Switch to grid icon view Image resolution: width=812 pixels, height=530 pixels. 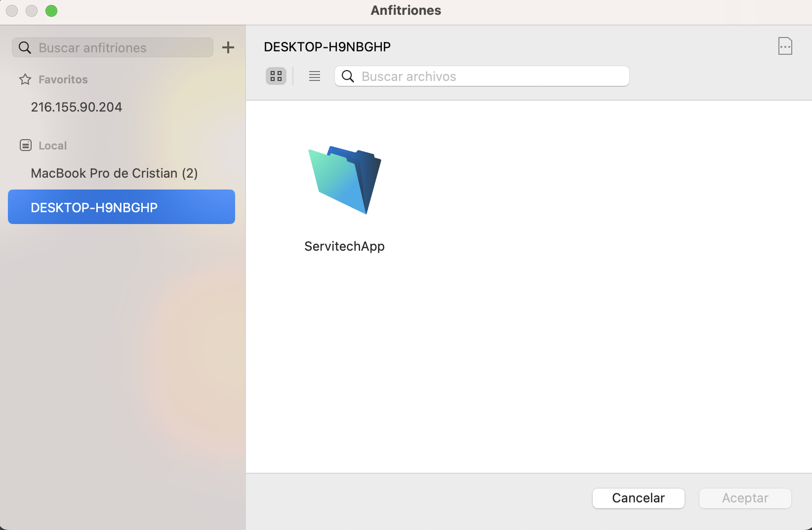pos(276,76)
